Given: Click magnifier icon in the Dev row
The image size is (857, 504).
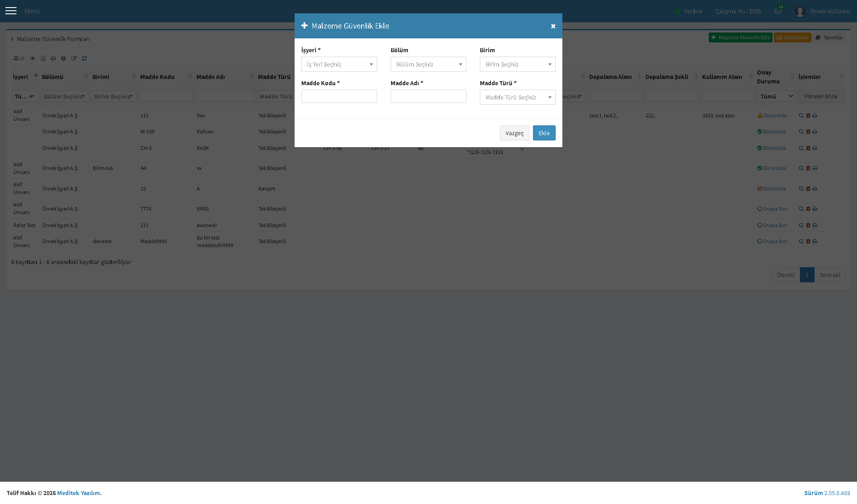Looking at the screenshot, I should click(801, 116).
